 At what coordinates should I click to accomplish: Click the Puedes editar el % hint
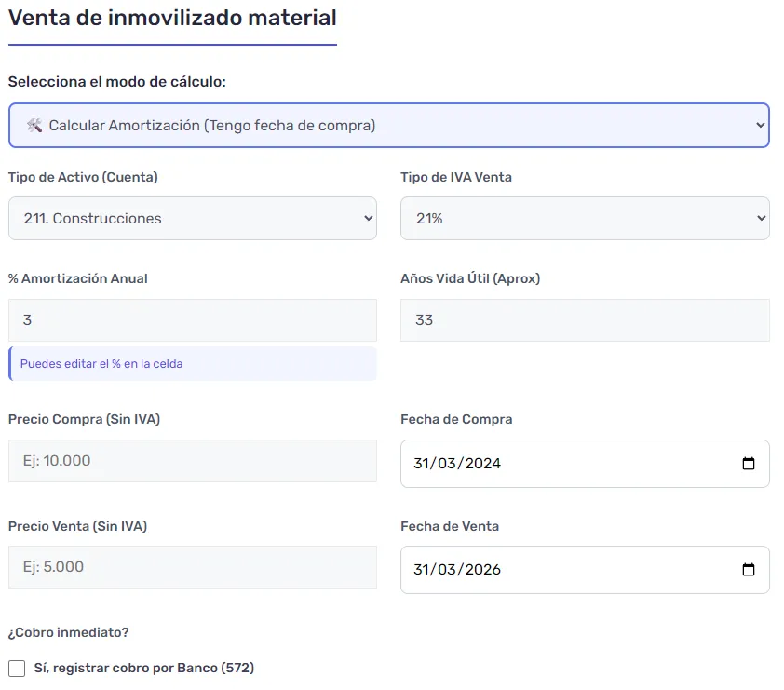click(102, 363)
